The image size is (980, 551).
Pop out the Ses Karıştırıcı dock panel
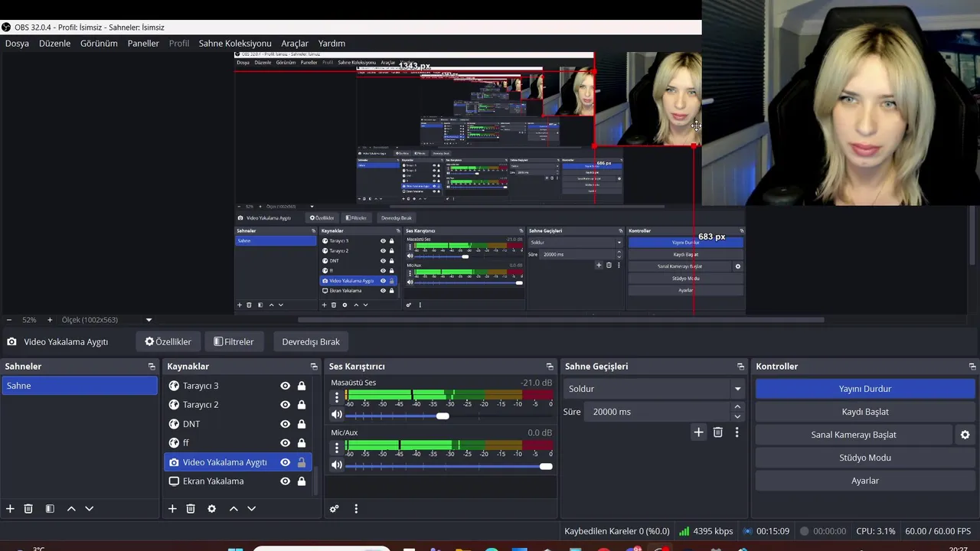(x=550, y=367)
